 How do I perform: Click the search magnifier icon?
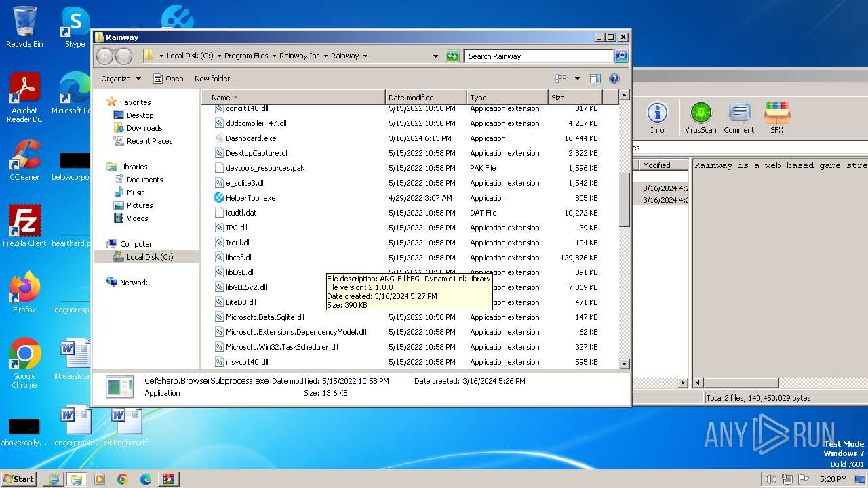click(620, 56)
